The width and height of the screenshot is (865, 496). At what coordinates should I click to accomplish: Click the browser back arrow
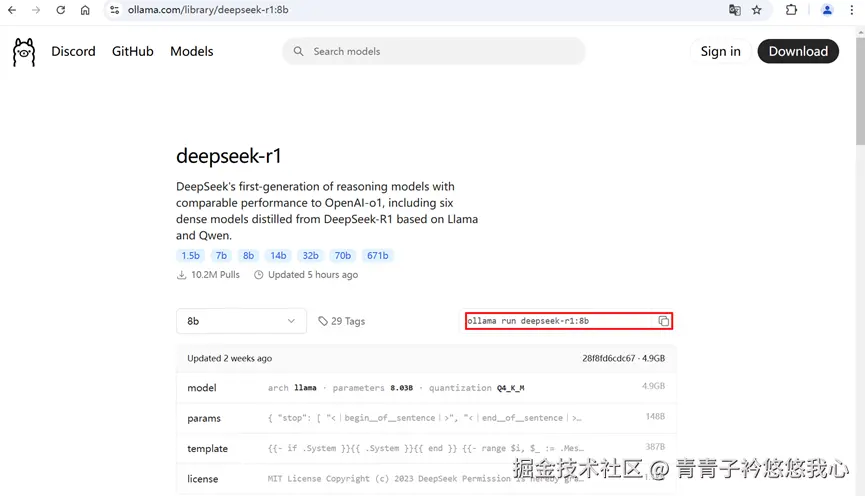pyautogui.click(x=12, y=10)
